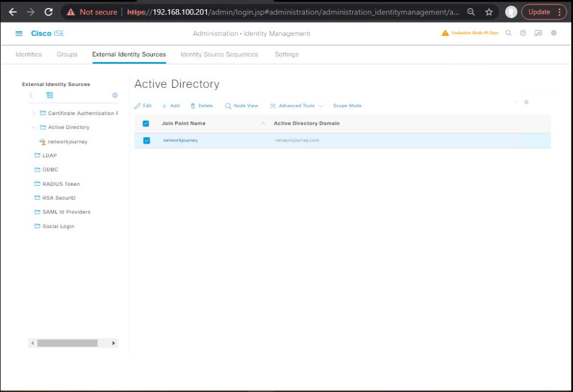Switch to External Identity Sources tab

point(129,54)
